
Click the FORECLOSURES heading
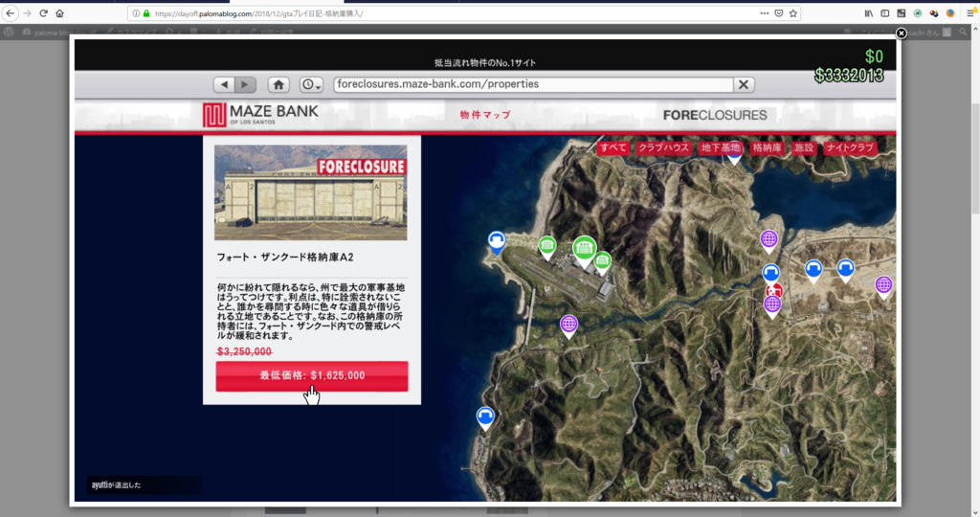click(x=715, y=115)
